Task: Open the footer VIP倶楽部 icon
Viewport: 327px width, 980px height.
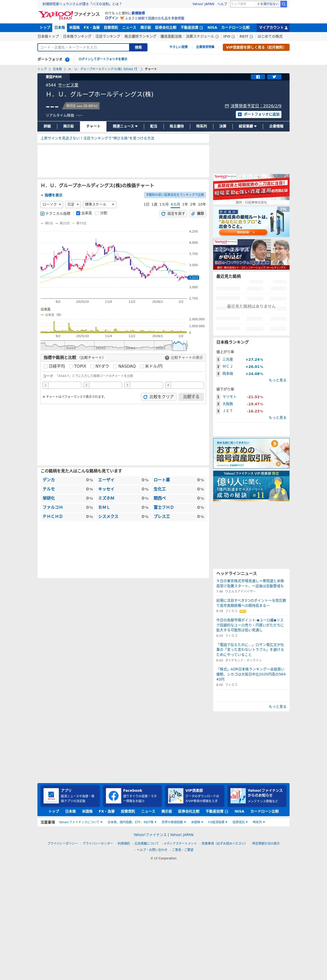Action: pyautogui.click(x=175, y=796)
